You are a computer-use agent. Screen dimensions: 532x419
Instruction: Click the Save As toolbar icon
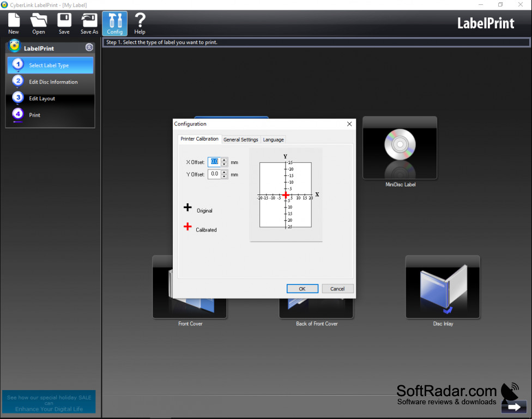pos(89,23)
